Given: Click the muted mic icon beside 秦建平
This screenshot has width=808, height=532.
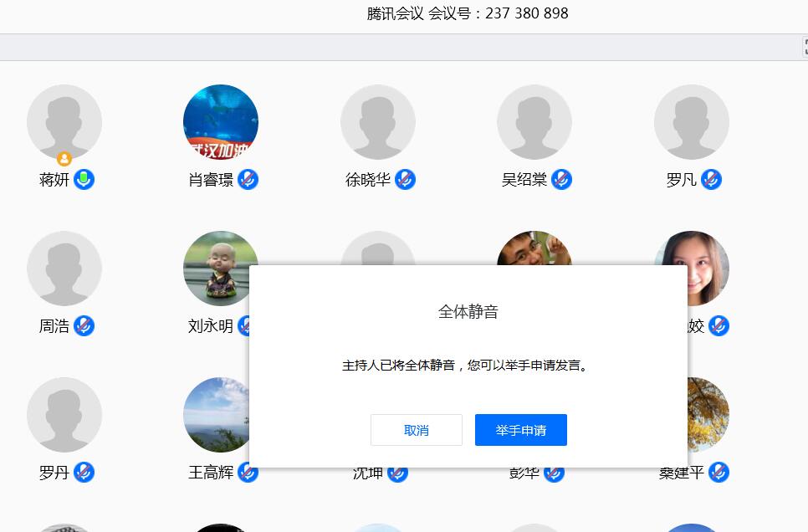Looking at the screenshot, I should (719, 472).
